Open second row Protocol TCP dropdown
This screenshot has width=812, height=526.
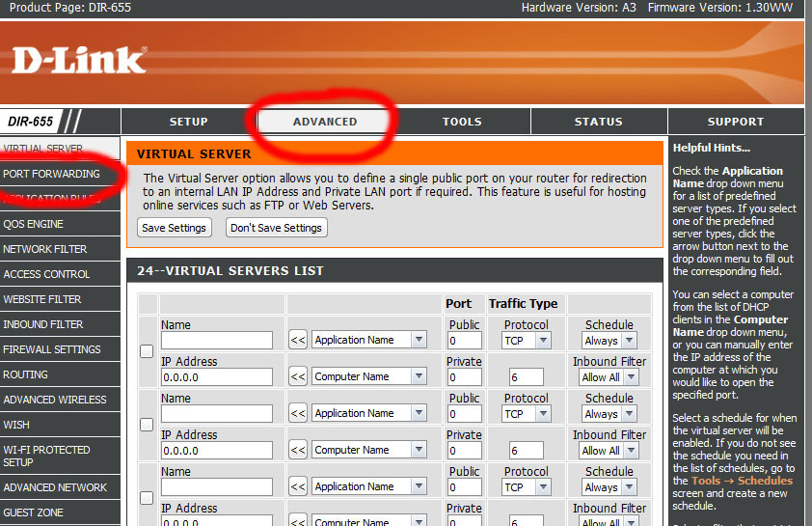coord(527,414)
